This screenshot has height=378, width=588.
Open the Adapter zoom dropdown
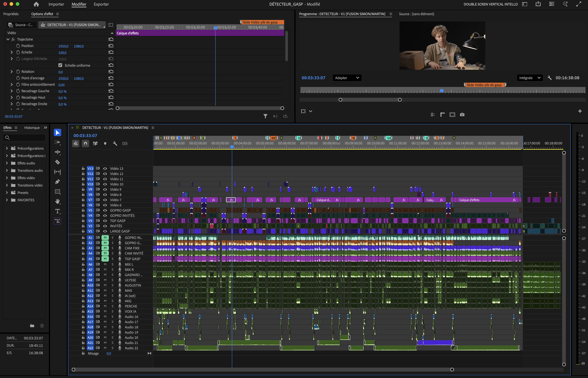(x=347, y=78)
